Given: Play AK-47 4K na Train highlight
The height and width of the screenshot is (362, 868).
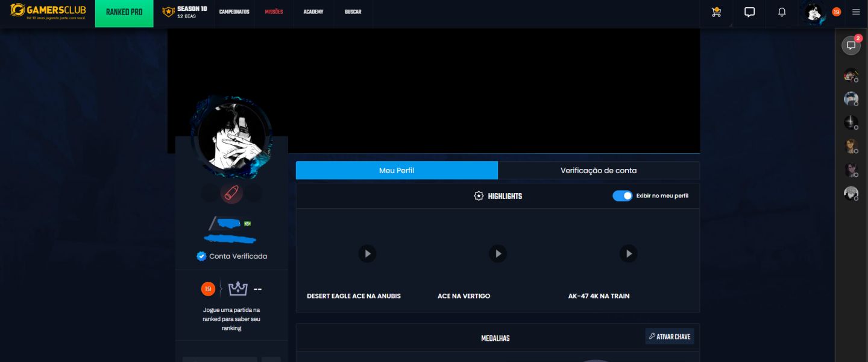Looking at the screenshot, I should coord(629,253).
